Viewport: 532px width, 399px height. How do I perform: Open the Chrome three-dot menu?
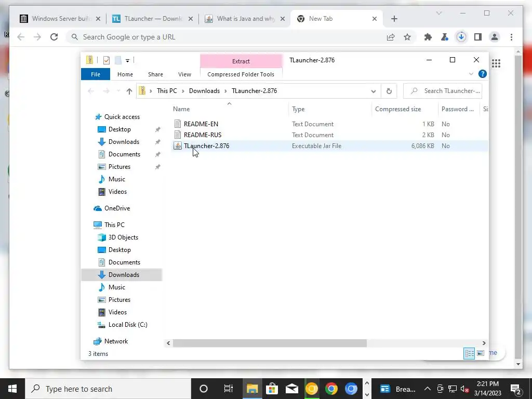tap(511, 37)
